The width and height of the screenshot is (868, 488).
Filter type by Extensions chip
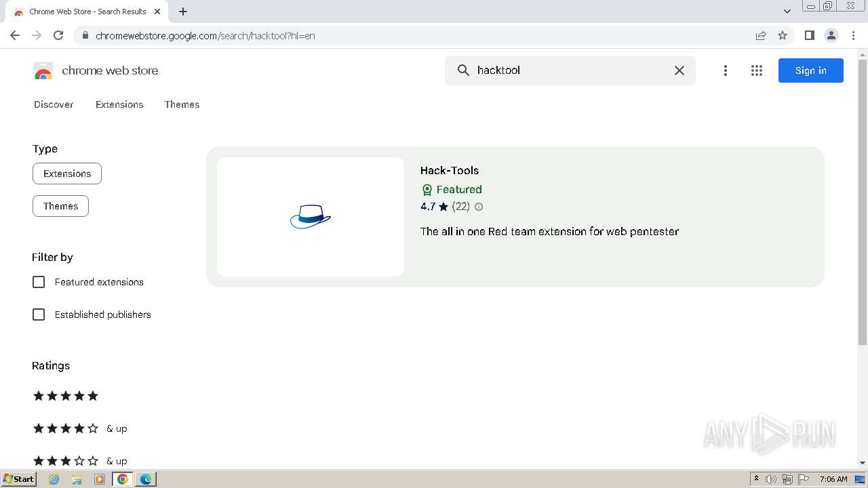click(x=67, y=174)
